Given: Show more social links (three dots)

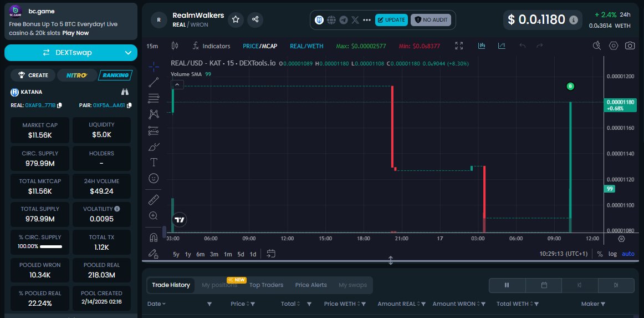Looking at the screenshot, I should 367,20.
